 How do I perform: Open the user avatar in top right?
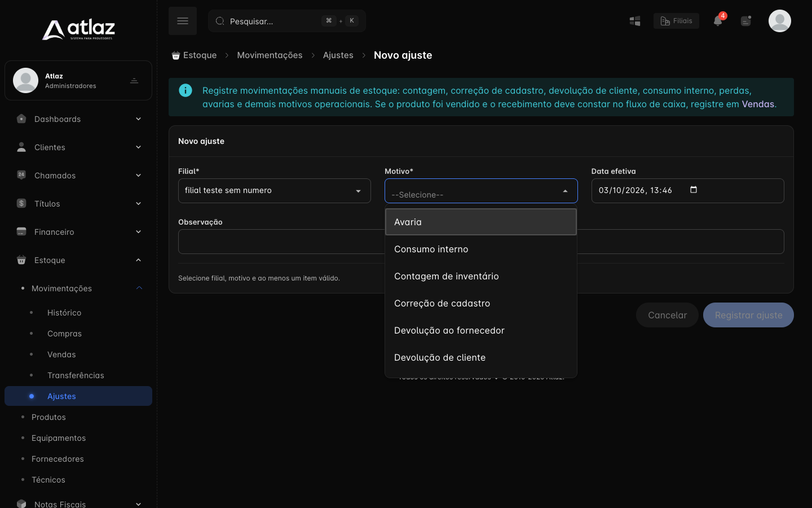(x=780, y=21)
